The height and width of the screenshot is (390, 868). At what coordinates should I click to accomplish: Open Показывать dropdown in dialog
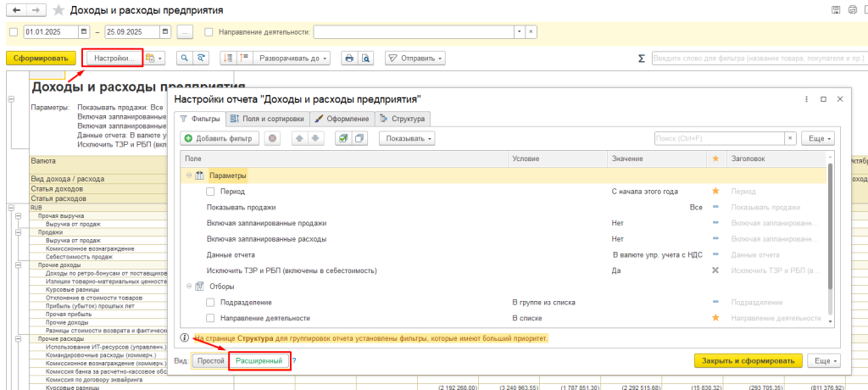point(407,138)
